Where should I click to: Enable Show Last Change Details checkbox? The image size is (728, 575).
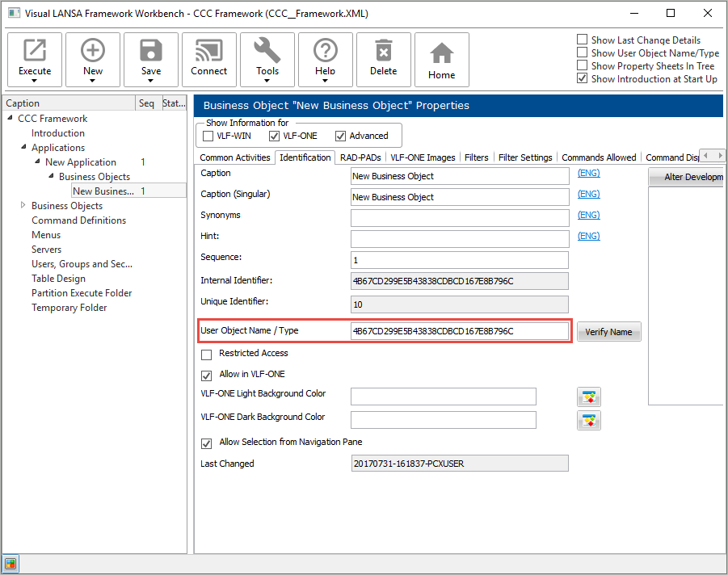coord(583,40)
